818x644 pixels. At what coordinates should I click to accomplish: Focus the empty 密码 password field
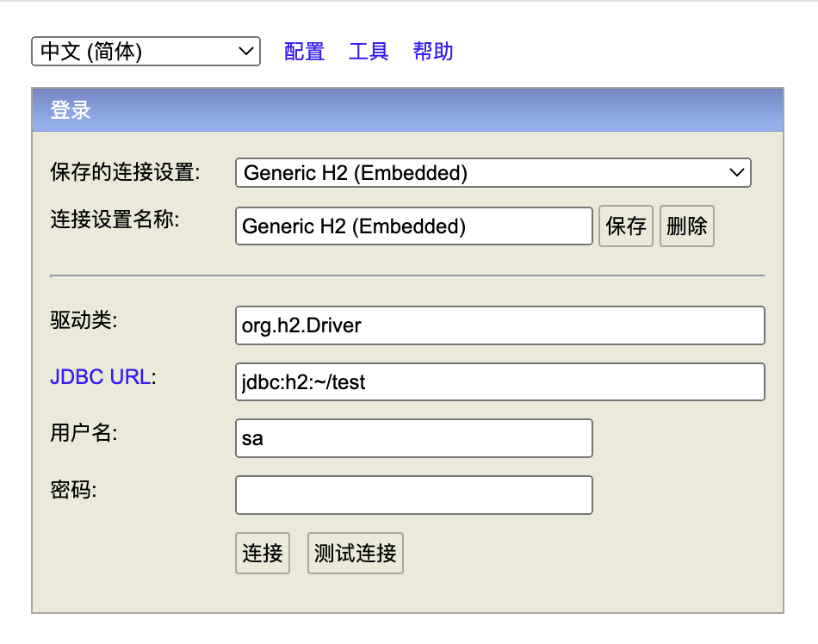tap(413, 495)
